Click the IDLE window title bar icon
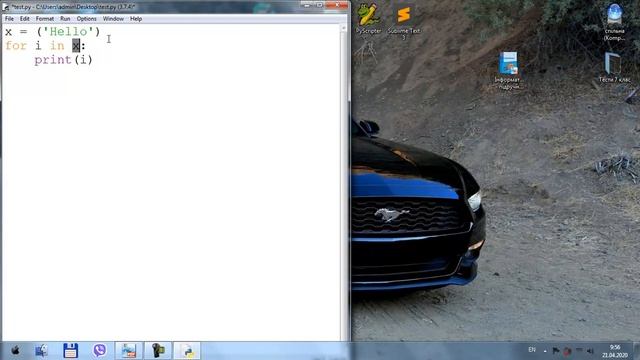The width and height of the screenshot is (640, 360). click(6, 7)
